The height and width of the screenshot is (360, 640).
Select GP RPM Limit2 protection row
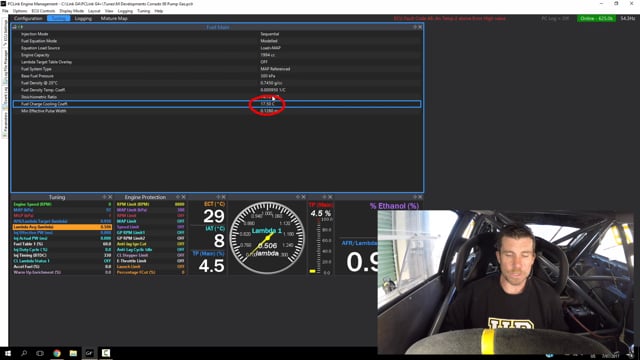[150, 238]
